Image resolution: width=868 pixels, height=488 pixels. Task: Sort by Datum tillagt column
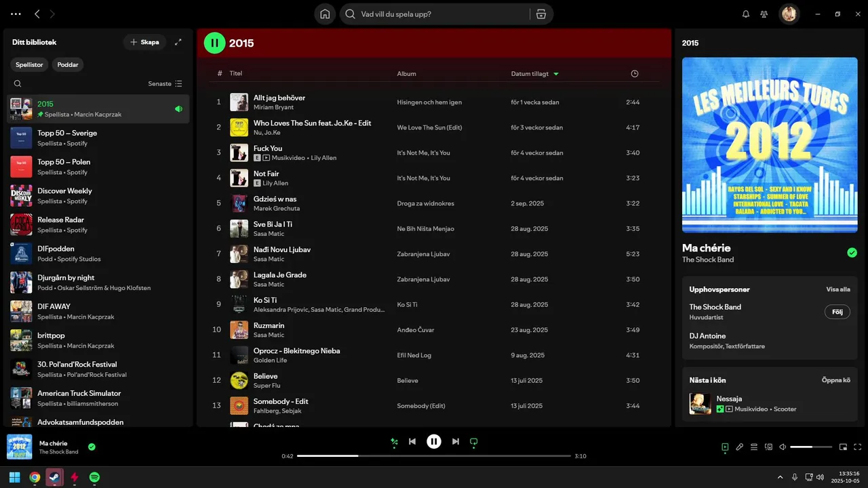click(535, 73)
